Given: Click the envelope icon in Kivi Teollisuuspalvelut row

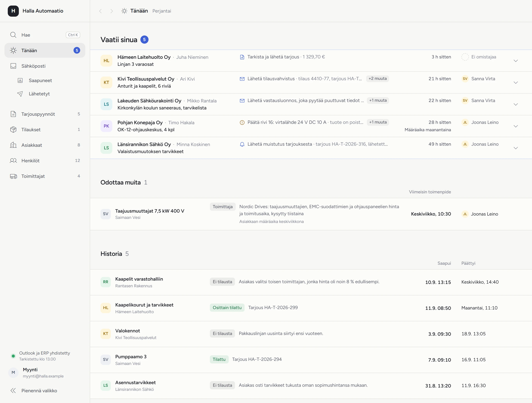Looking at the screenshot, I should pos(242,79).
